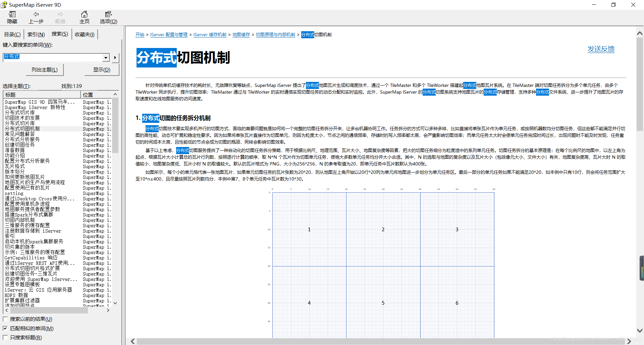Image resolution: width=644 pixels, height=345 pixels.
Task: Open breadcrumb link iServer 配置与管理
Action: tap(169, 35)
